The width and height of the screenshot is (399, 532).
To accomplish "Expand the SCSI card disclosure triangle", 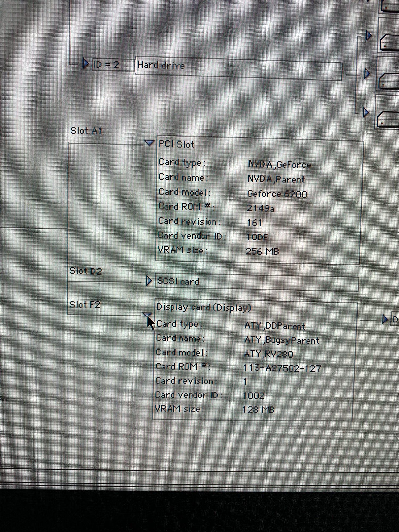I will click(x=149, y=281).
